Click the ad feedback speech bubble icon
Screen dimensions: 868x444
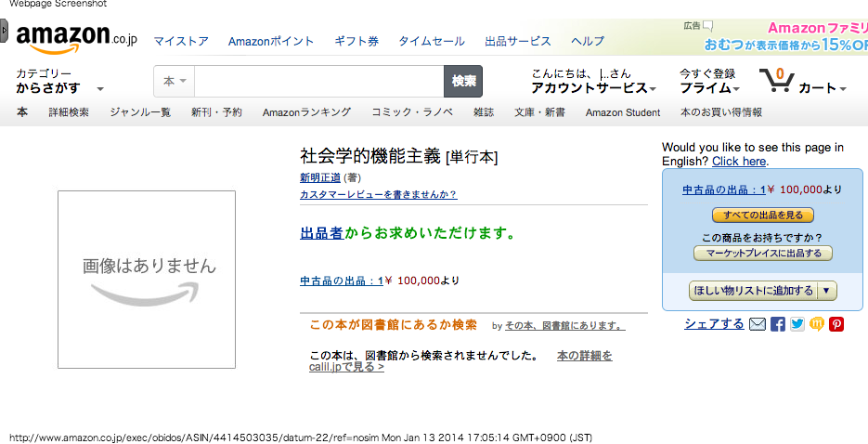coord(707,25)
